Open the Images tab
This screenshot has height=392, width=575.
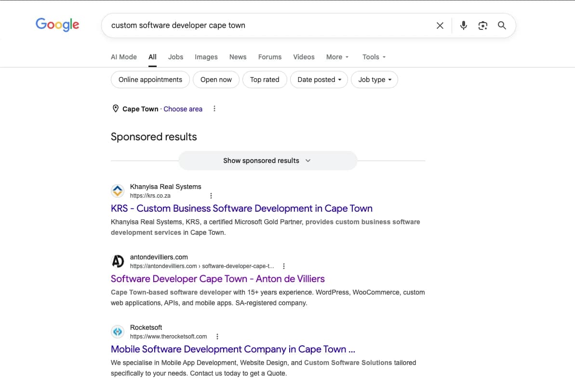[x=206, y=57]
